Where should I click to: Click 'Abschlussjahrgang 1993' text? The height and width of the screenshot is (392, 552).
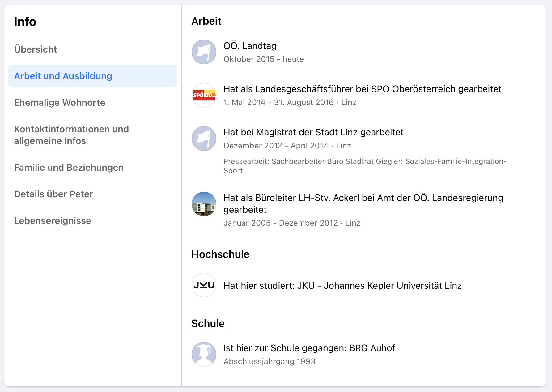point(269,361)
